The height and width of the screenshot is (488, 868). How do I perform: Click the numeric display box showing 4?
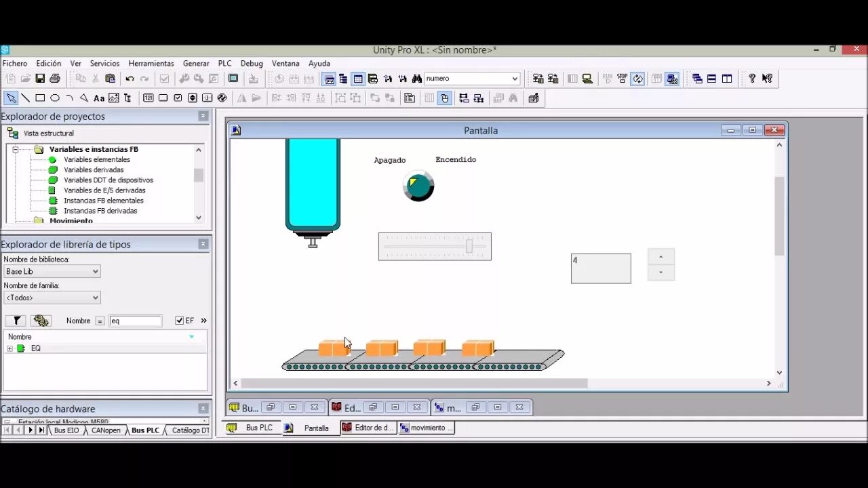point(601,268)
